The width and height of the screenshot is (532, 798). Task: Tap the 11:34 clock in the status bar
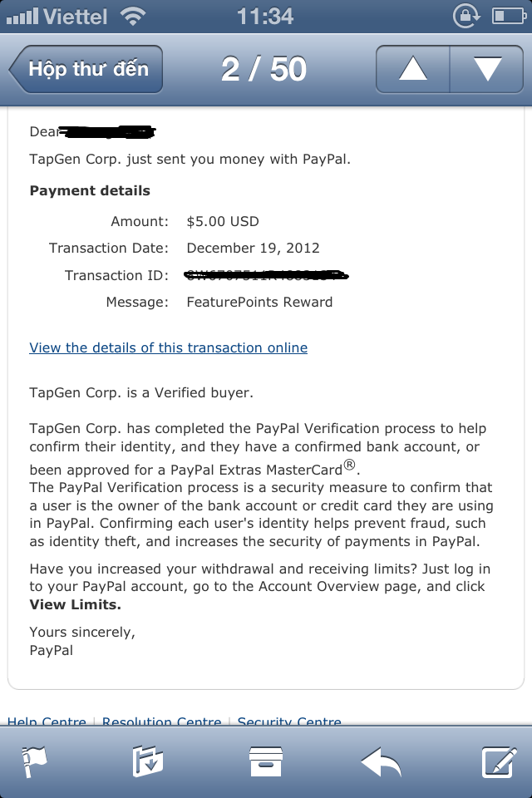(x=265, y=16)
